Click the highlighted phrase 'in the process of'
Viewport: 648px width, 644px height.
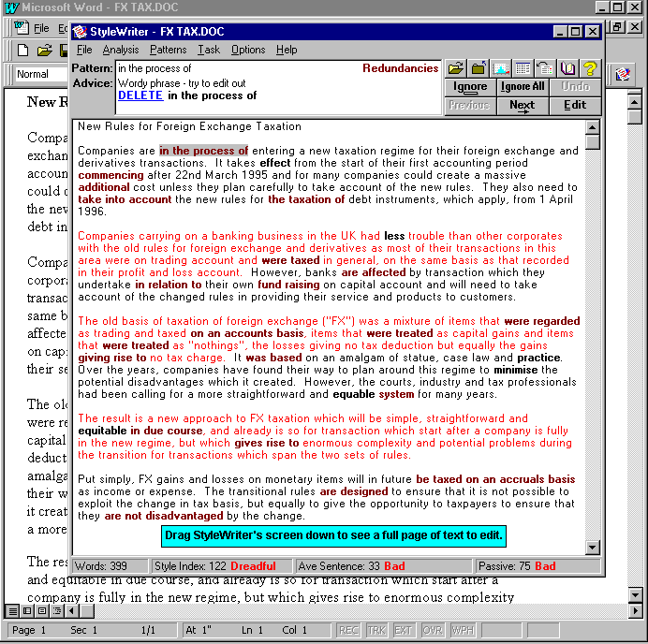coord(204,151)
